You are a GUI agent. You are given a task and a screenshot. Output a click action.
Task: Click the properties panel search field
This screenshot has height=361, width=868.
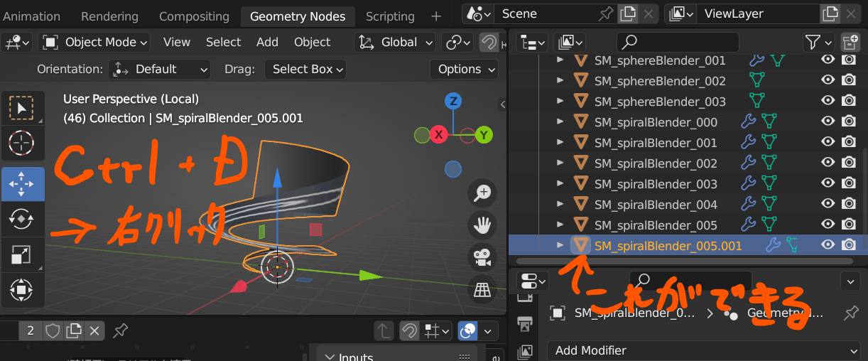tap(690, 281)
